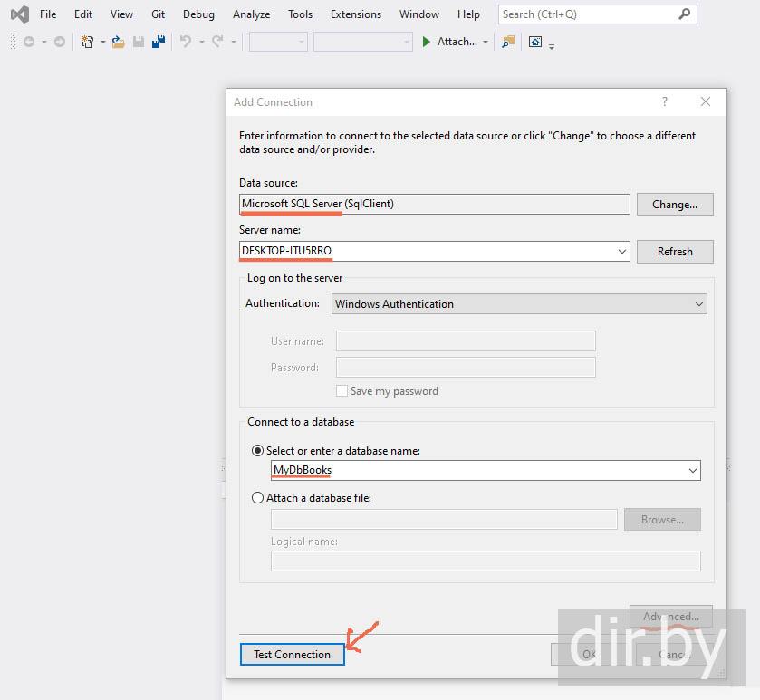The width and height of the screenshot is (760, 700).
Task: Close the Add Connection dialog
Action: click(706, 101)
